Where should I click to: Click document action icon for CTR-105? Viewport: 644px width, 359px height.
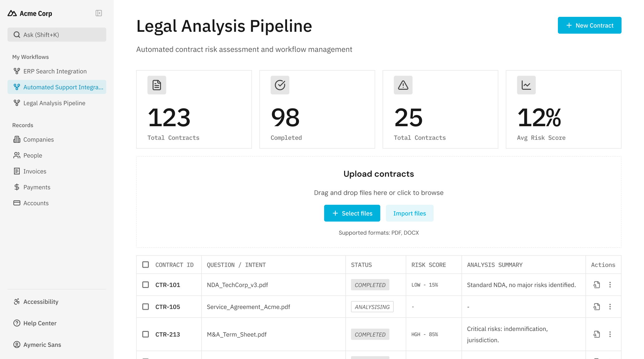tap(597, 307)
